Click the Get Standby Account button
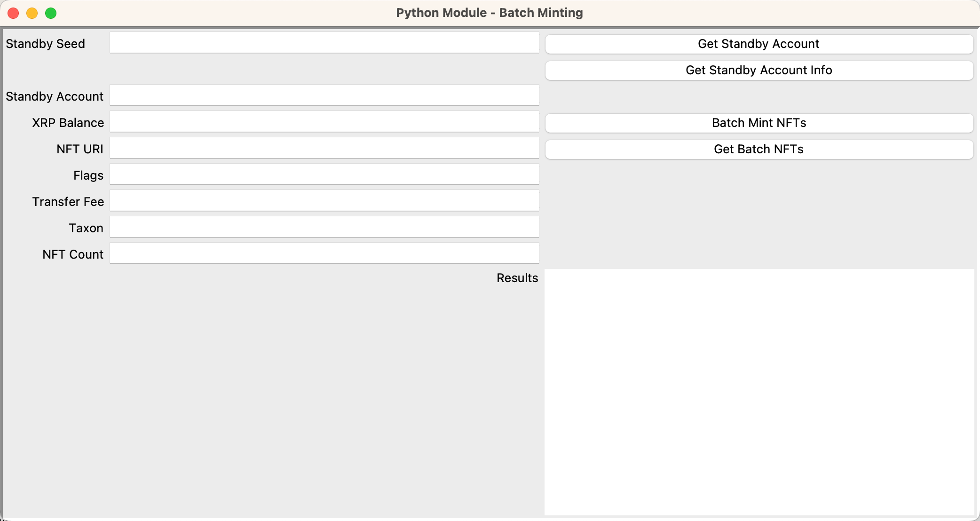Image resolution: width=980 pixels, height=521 pixels. (759, 44)
